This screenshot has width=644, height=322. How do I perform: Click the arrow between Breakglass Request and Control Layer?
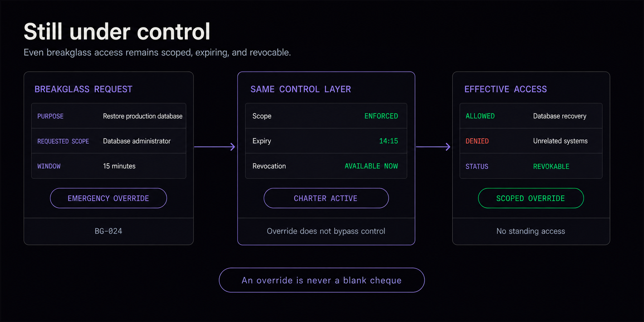pos(215,147)
